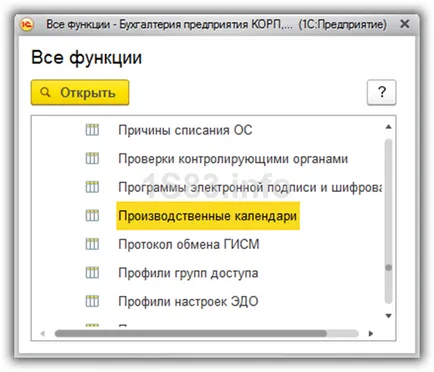Screen dimensions: 434x372
Task: Close the Все функции window
Action: click(x=405, y=24)
